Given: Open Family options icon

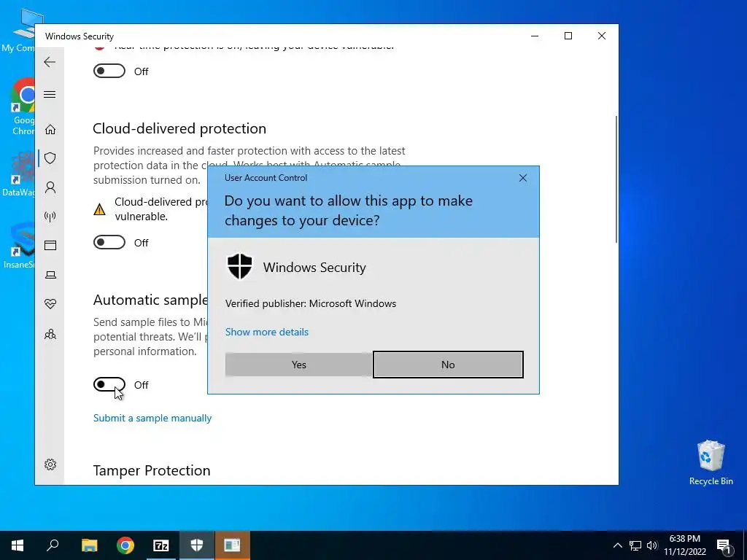Looking at the screenshot, I should [x=50, y=334].
